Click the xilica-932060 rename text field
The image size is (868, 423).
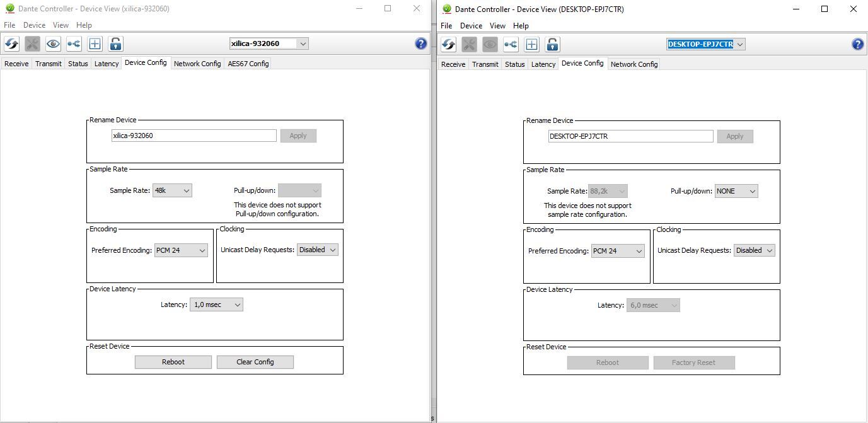194,136
